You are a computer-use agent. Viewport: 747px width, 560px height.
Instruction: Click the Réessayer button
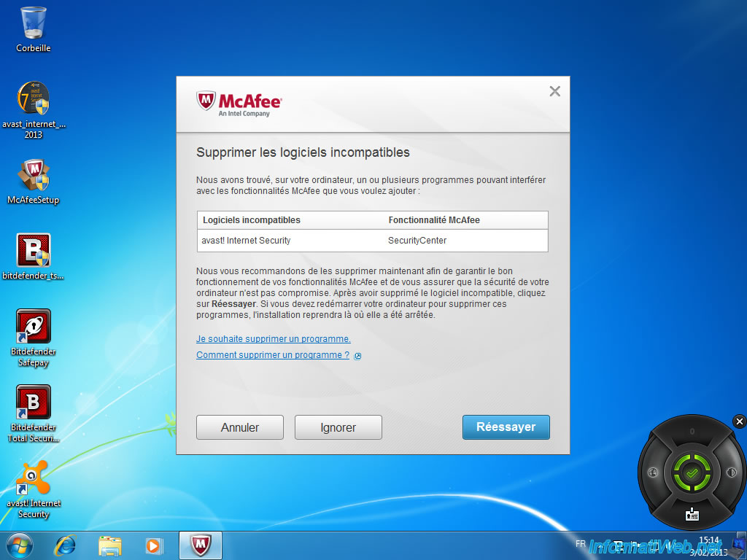506,427
